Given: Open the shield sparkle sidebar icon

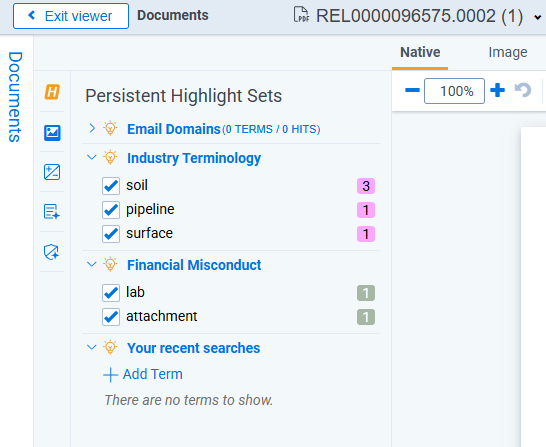Looking at the screenshot, I should click(52, 252).
